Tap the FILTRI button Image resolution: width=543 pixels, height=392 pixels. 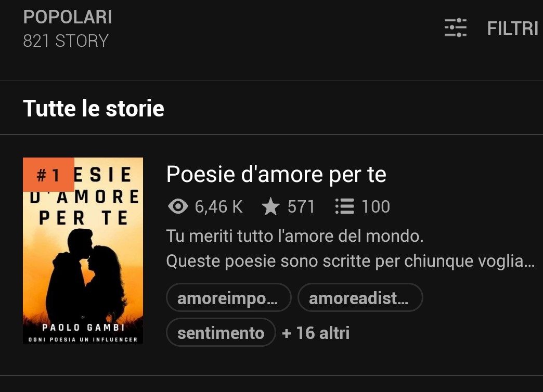click(x=512, y=29)
